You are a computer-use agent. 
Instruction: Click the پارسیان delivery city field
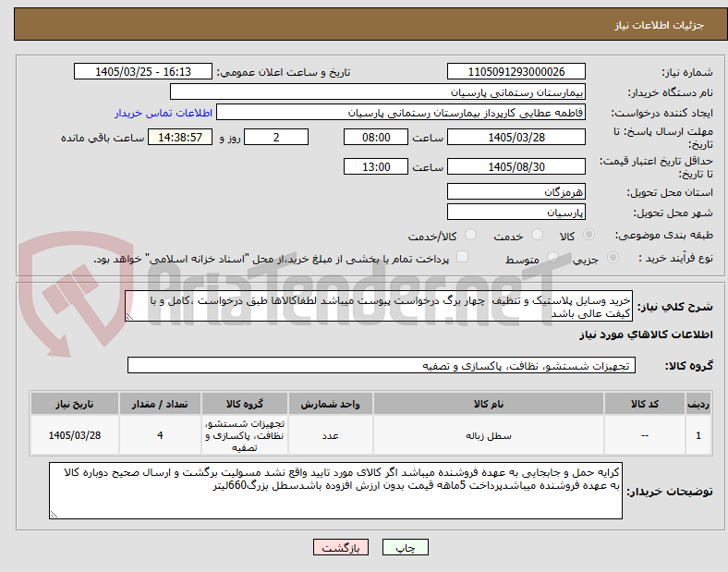pos(516,213)
